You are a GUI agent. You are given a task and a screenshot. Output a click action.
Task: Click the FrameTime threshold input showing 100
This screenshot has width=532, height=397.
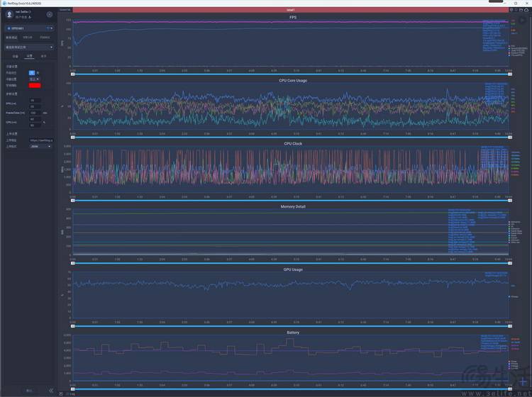[34, 113]
